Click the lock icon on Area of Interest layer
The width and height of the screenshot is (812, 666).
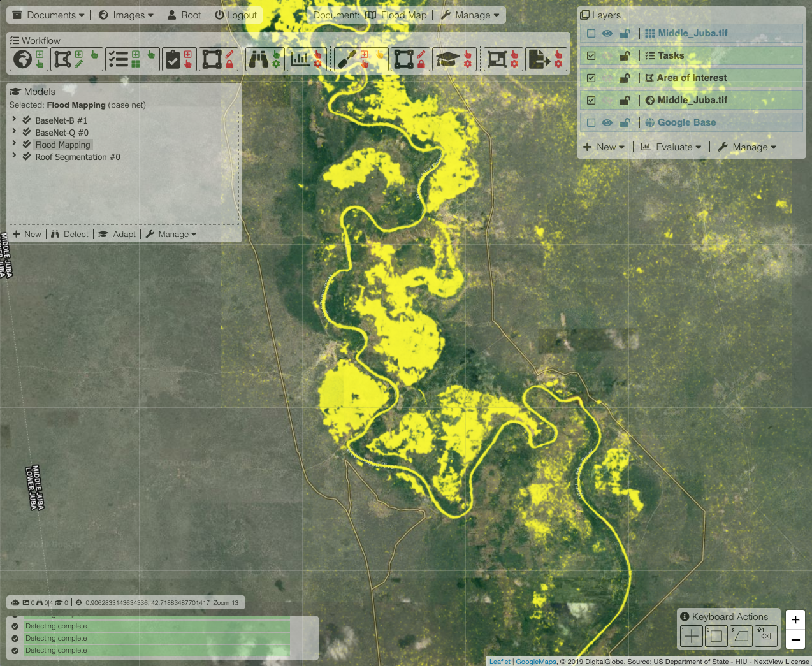tap(625, 78)
